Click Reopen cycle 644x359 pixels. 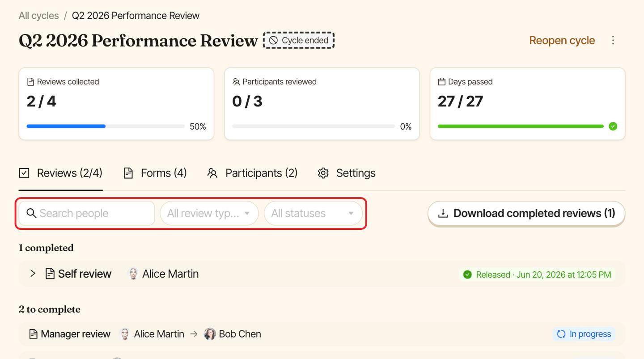coord(562,40)
